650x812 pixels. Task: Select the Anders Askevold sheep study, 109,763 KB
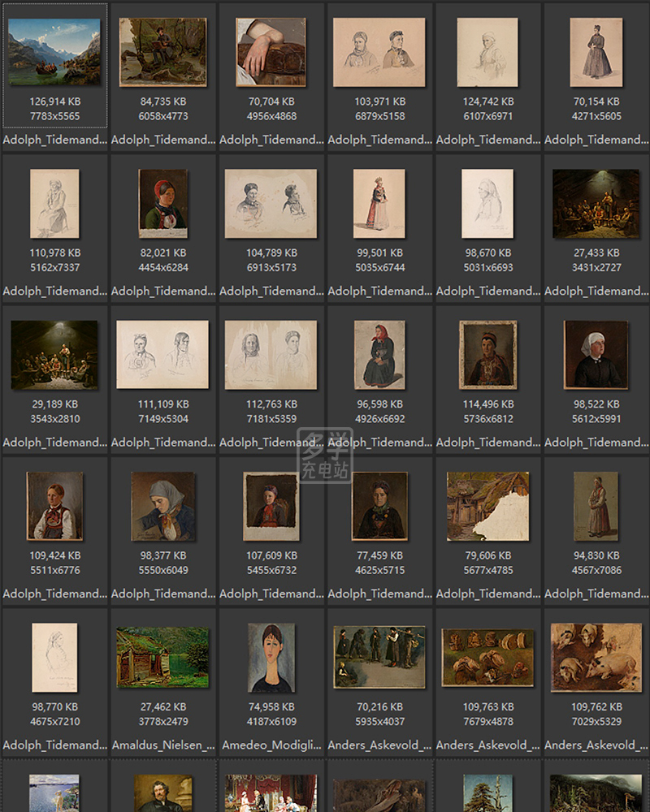(x=487, y=657)
